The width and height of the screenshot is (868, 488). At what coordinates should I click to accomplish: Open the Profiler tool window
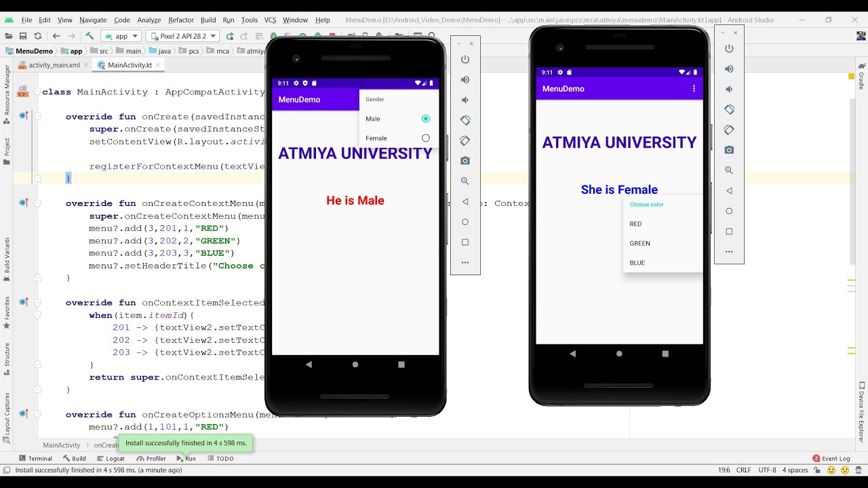click(x=151, y=459)
